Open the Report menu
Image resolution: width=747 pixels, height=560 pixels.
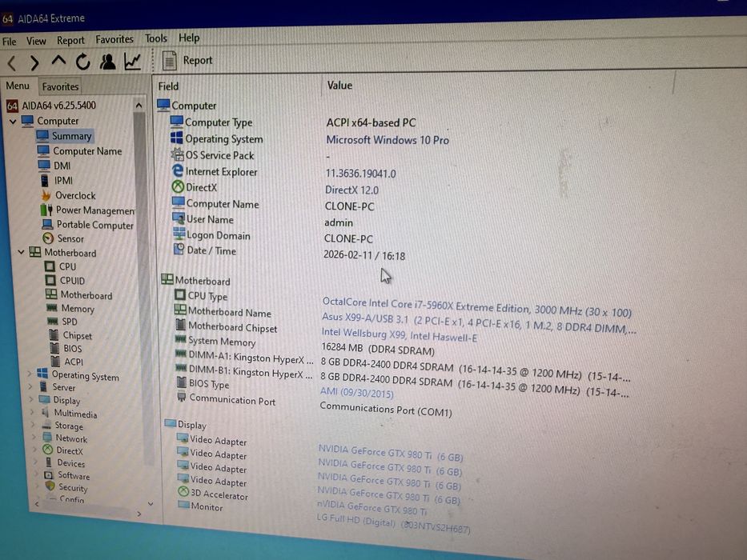[x=70, y=41]
